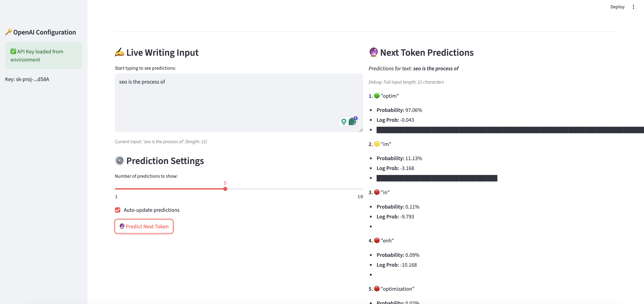Click the green checkmark in API Key box
Image resolution: width=644 pixels, height=304 pixels.
(x=13, y=51)
